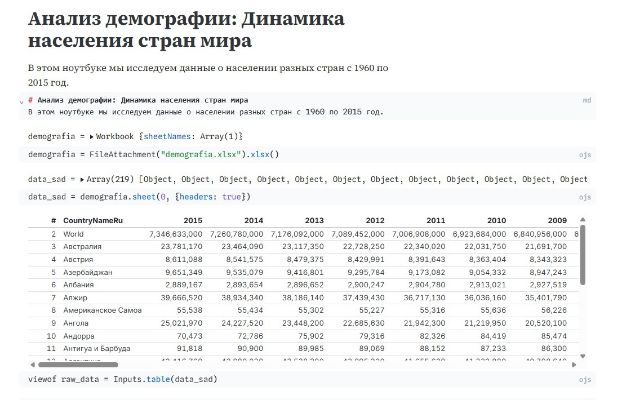Screen dimensions: 640x400
Task: Click the Австрия 2014 value 8,541,575
Action: coord(244,260)
